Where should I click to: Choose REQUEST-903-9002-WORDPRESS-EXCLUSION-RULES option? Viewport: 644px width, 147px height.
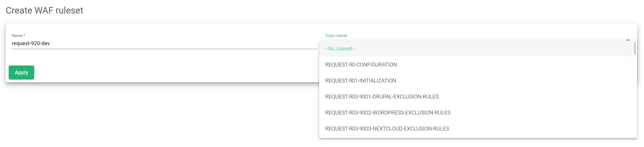click(387, 113)
